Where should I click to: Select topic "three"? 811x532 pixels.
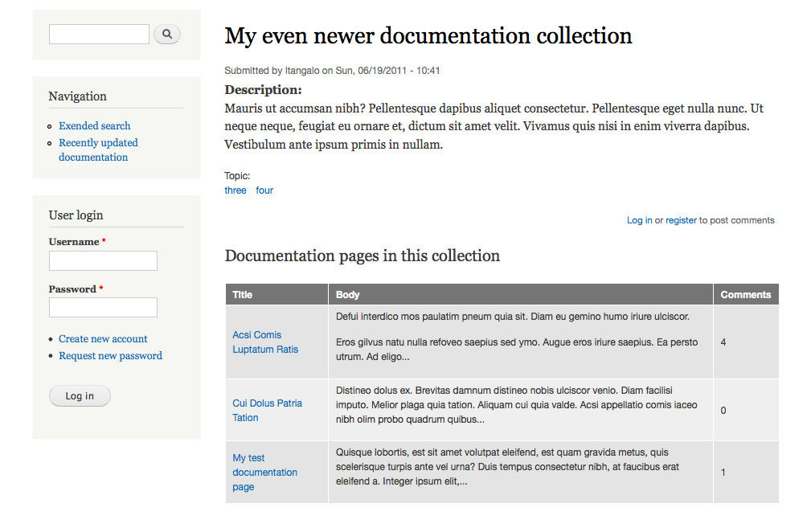coord(235,190)
